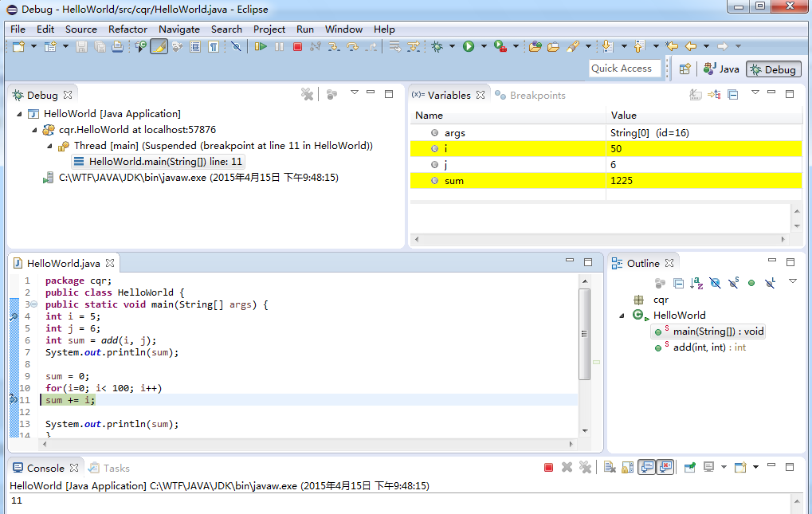Collapse cqr.HelloWorld at localhost node
812x514 pixels.
pos(34,130)
